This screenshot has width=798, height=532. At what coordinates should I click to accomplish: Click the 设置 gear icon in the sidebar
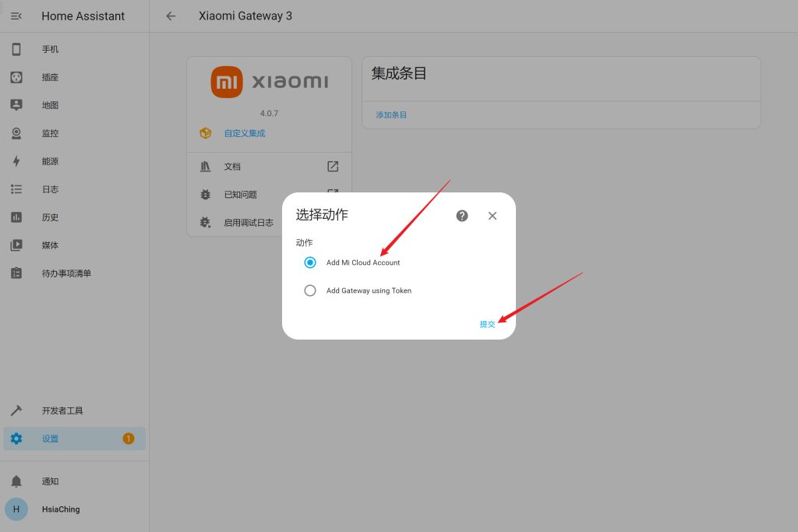coord(16,439)
